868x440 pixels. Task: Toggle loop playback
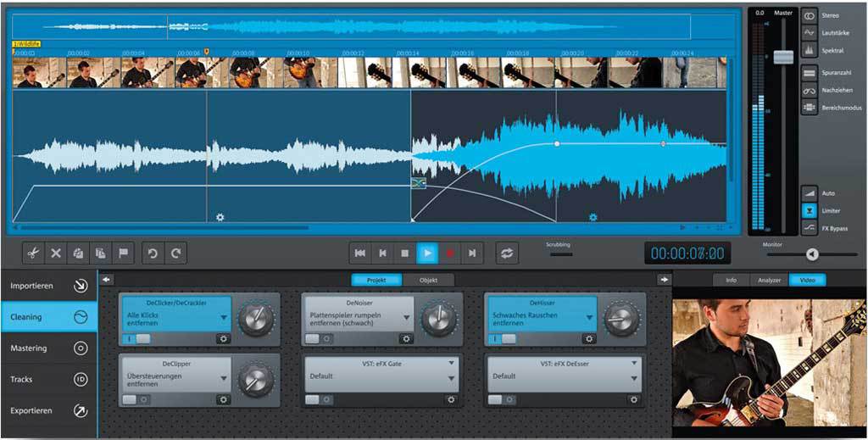point(507,253)
